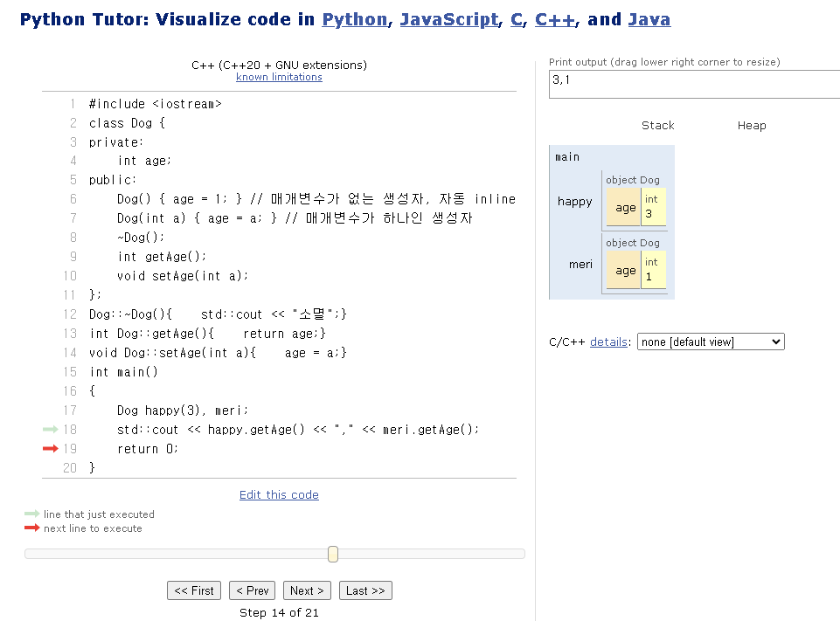Click code line 6 default constructor Dog()
The height and width of the screenshot is (621, 840).
click(x=316, y=199)
